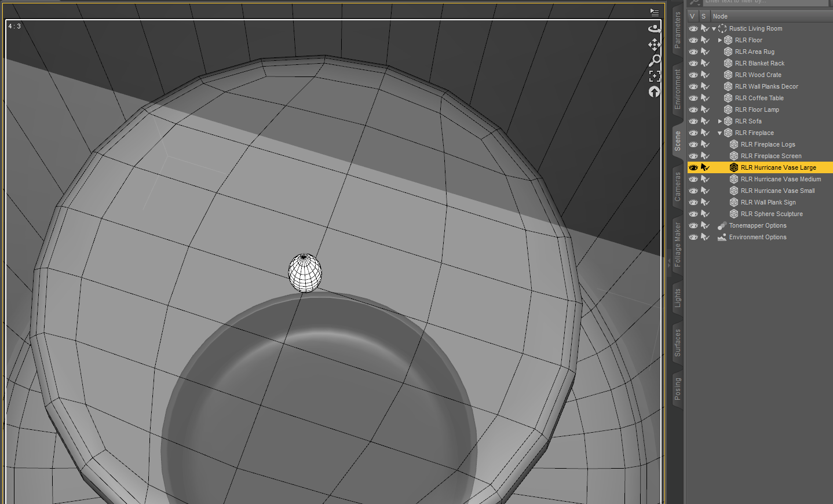Click the RLR Floor Lamp node icon

click(x=728, y=109)
